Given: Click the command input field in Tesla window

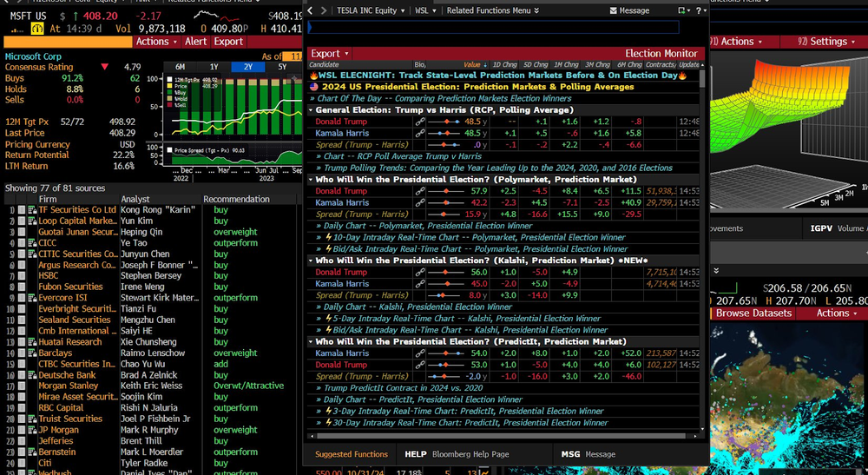Looking at the screenshot, I should point(493,27).
